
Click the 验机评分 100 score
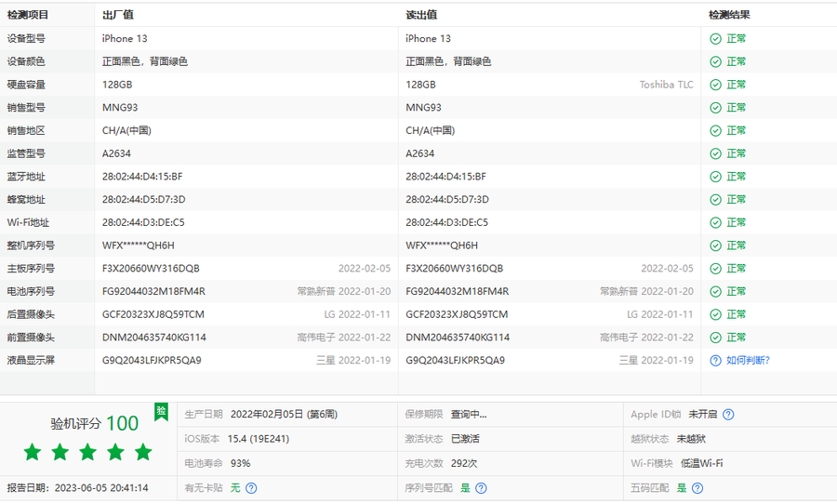coord(94,424)
